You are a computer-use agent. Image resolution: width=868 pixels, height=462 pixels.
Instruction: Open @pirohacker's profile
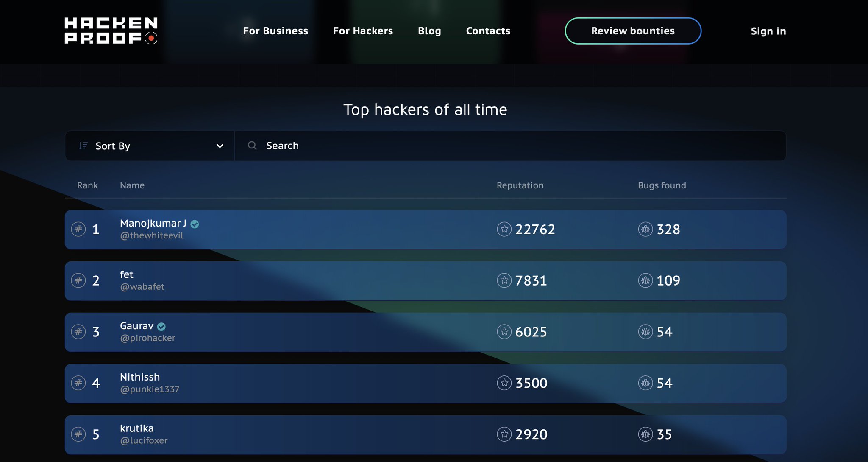(x=147, y=338)
